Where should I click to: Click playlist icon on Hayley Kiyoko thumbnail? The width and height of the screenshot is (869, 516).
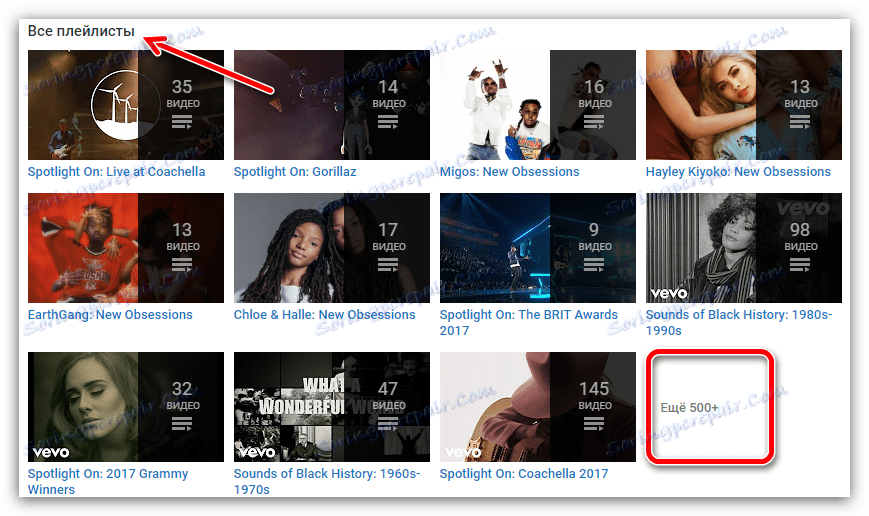[x=800, y=121]
